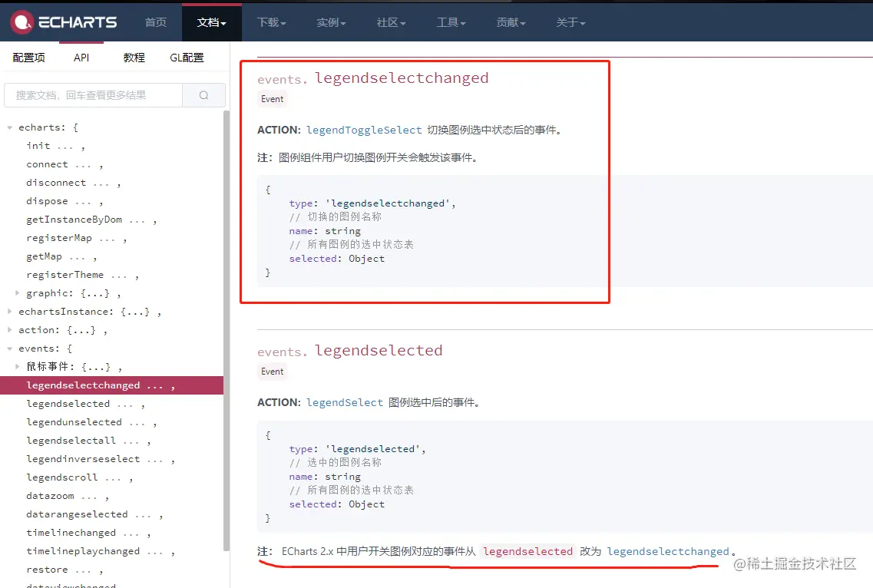Open the 文档 dropdown menu

pyautogui.click(x=212, y=22)
